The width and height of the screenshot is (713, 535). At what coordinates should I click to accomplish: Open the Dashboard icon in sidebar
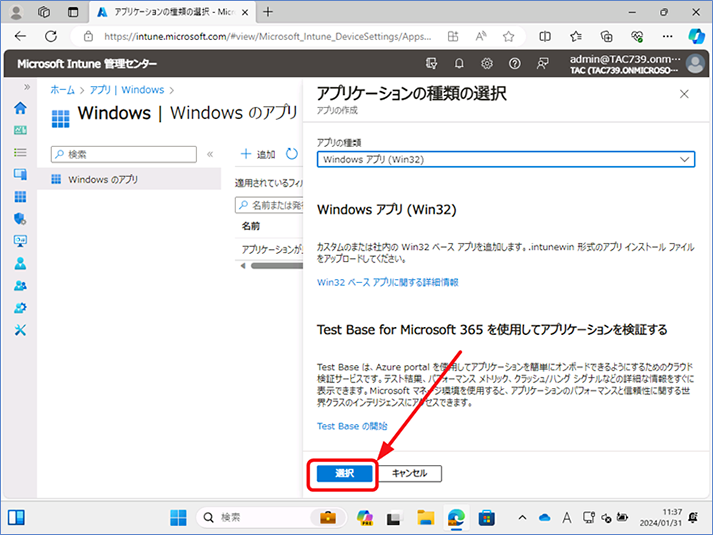pos(20,130)
